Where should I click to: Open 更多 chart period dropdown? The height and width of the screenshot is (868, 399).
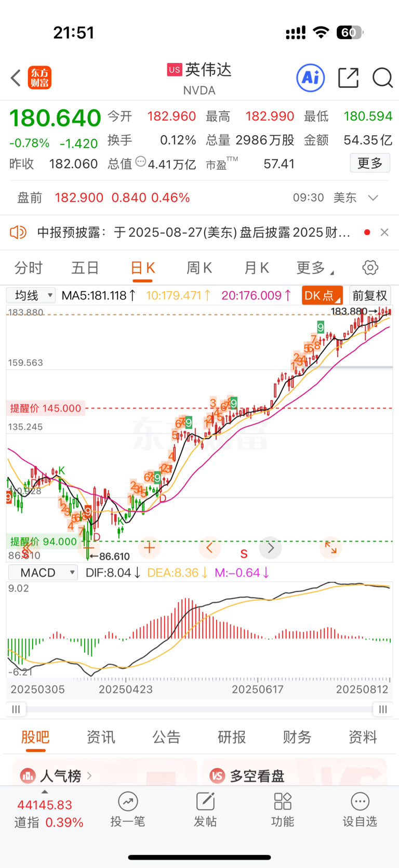[x=315, y=268]
